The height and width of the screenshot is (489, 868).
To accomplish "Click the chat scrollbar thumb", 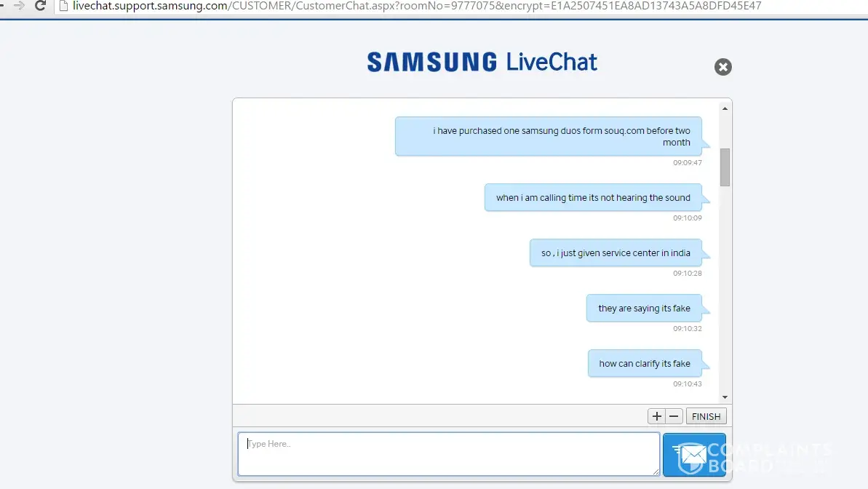I will pos(725,167).
